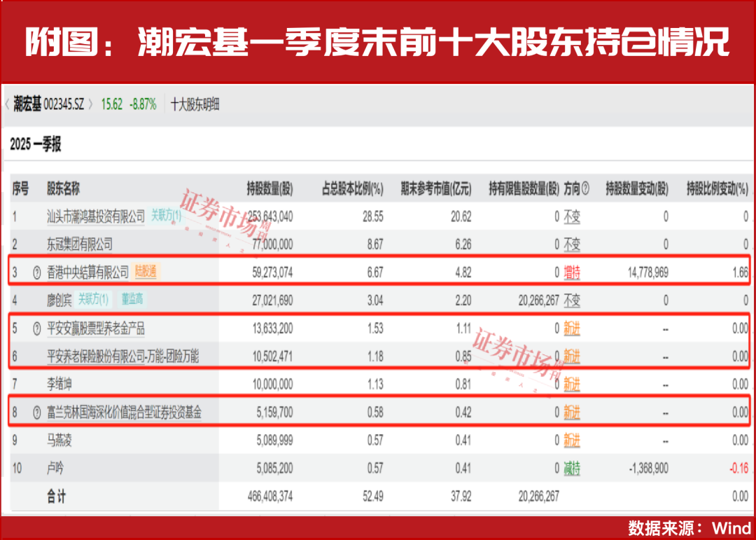
Task: Click the total ratio 52.49
Action: (373, 497)
